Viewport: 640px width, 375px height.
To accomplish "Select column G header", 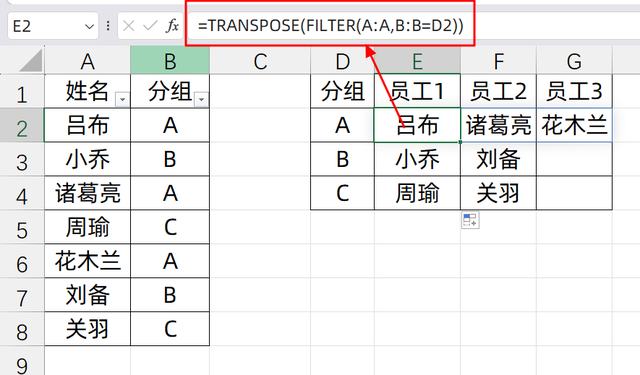I will point(574,60).
